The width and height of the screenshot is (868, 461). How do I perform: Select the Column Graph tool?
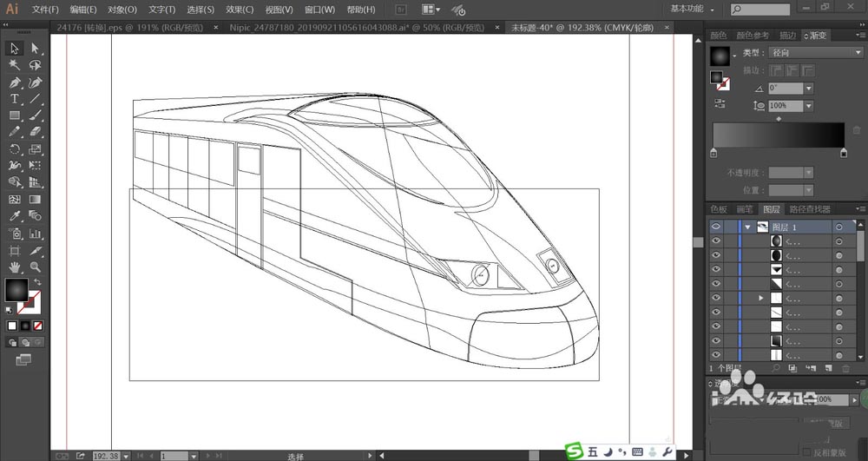(x=36, y=233)
